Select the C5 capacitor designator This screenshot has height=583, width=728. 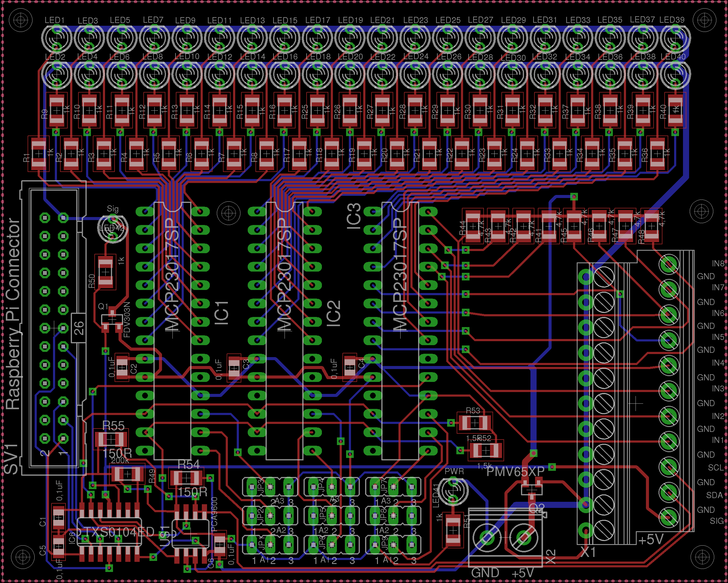pyautogui.click(x=43, y=551)
